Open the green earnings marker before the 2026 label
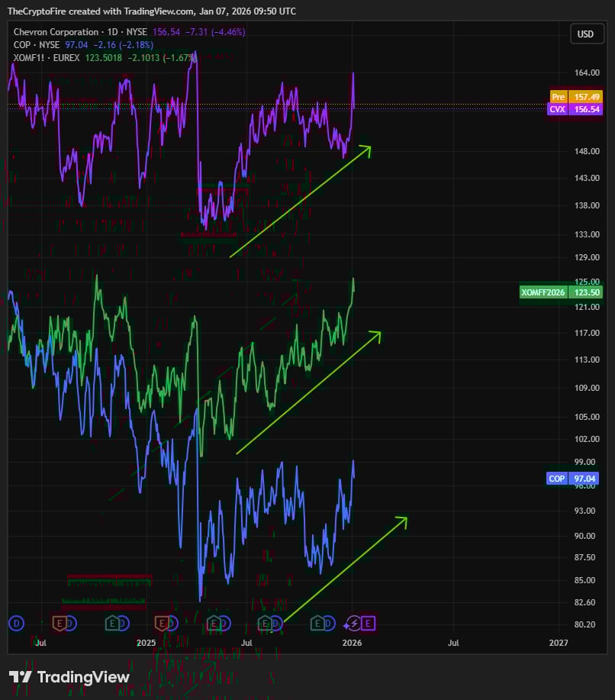615x700 pixels. [x=317, y=623]
